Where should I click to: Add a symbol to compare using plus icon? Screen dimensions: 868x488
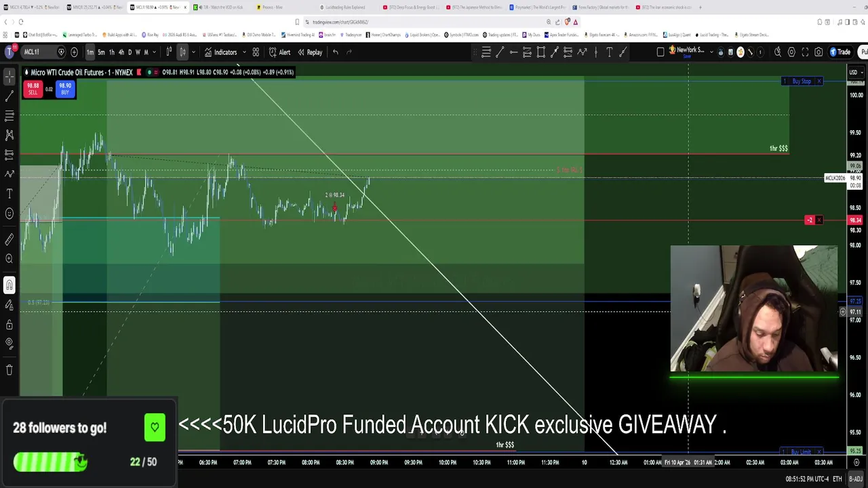(x=74, y=52)
